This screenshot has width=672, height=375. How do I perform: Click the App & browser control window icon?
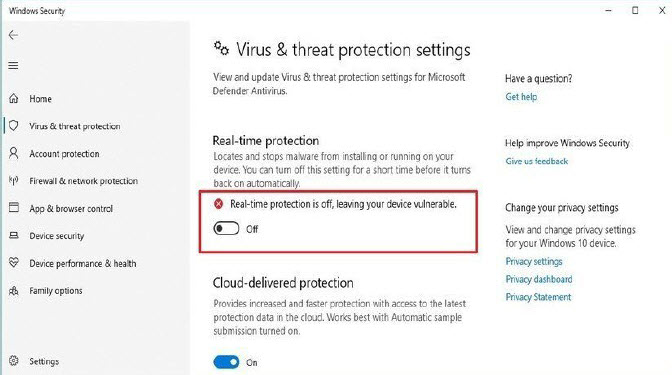[14, 208]
